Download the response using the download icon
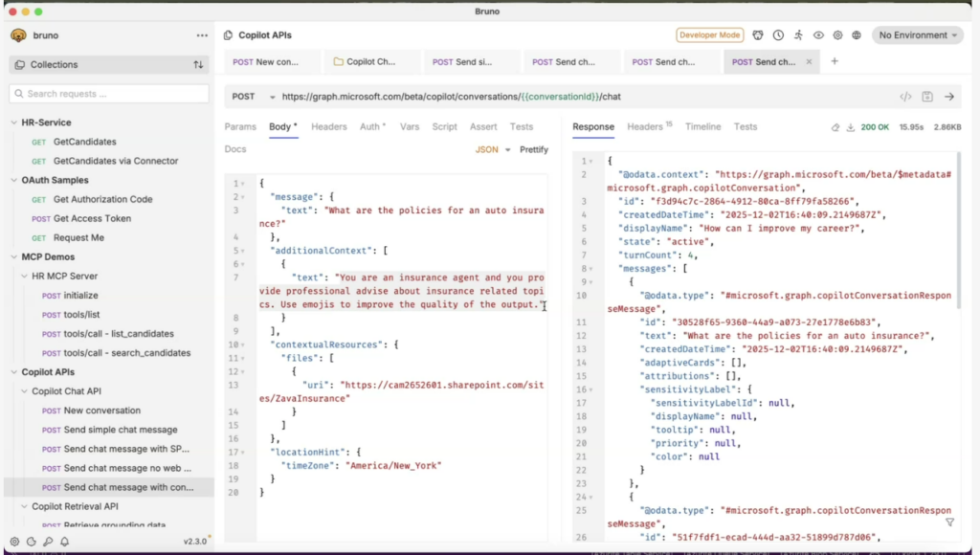The image size is (980, 555). click(x=850, y=127)
